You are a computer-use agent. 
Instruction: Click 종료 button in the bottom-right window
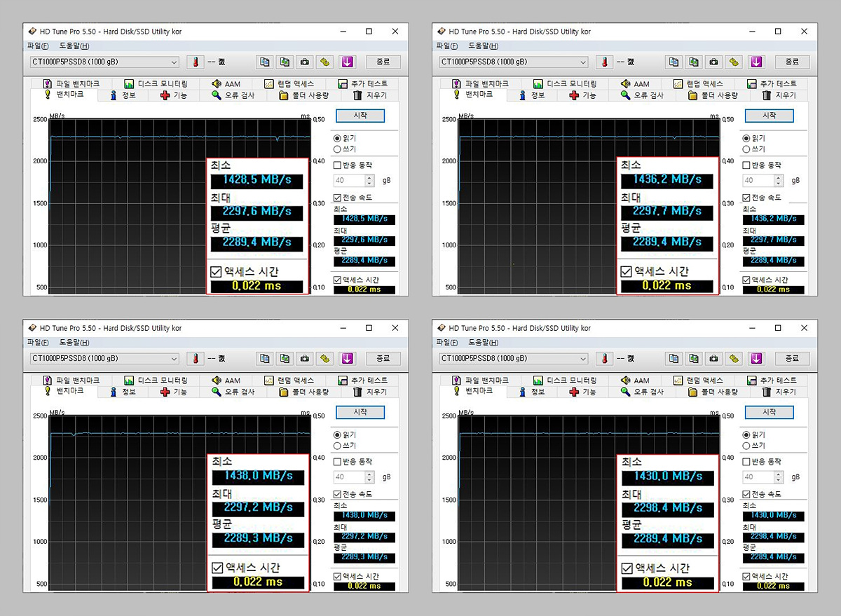click(x=792, y=358)
